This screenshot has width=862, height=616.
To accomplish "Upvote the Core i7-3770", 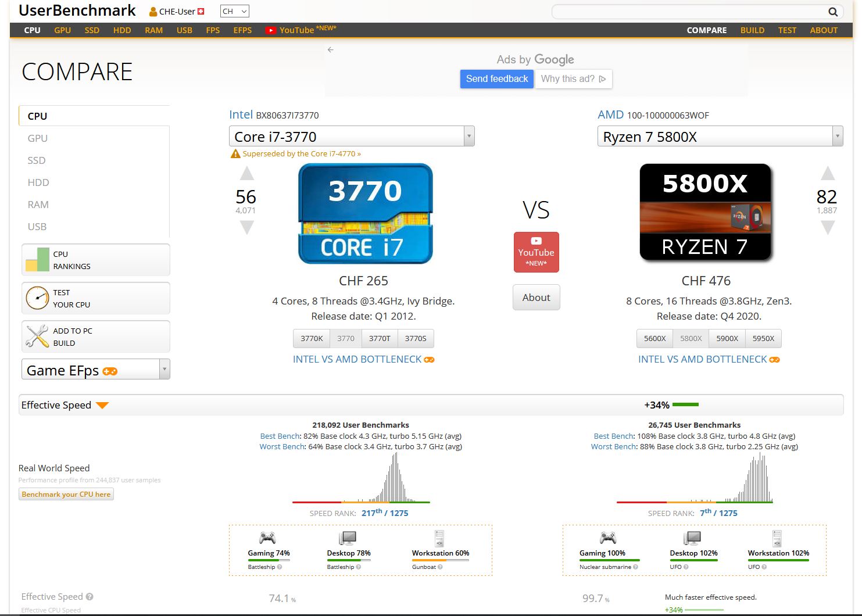I will (x=246, y=173).
